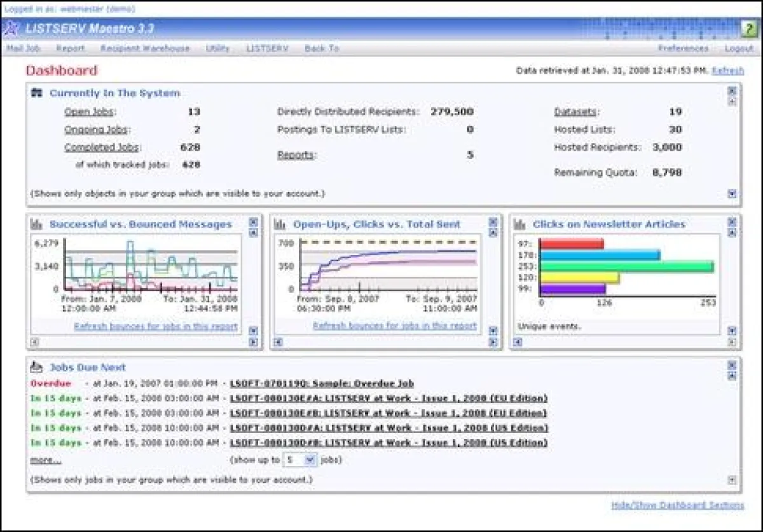Click the printer icon beside Jobs Due Next
763x532 pixels.
37,367
